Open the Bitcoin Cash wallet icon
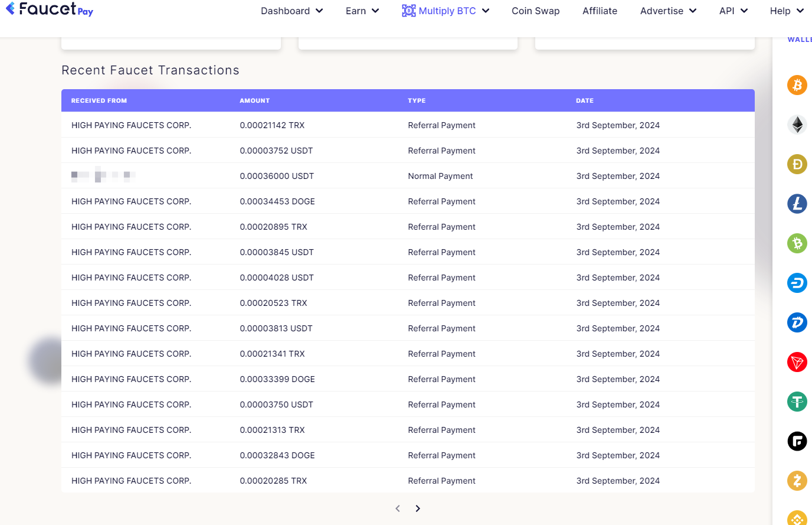Screen dimensions: 812x525 [x=797, y=243]
